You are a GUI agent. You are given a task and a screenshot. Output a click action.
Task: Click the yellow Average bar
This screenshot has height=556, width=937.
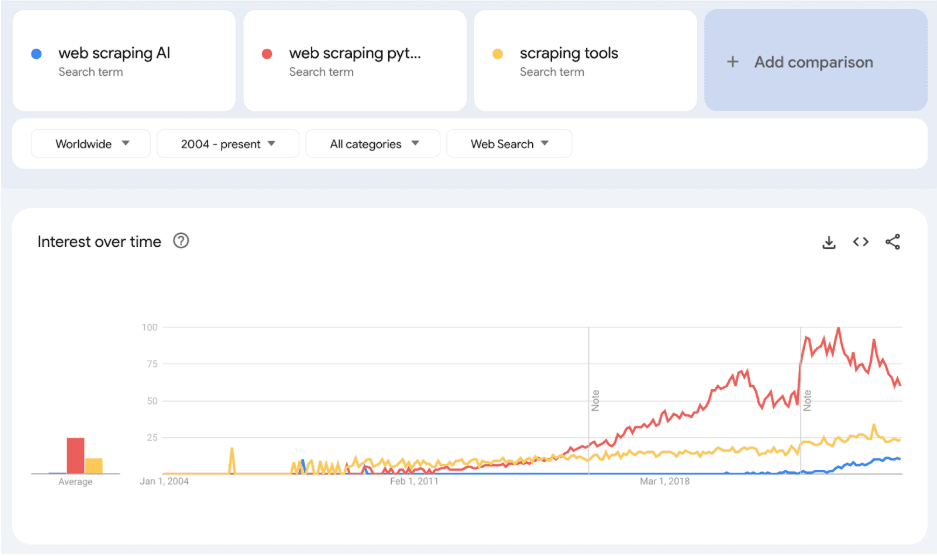pyautogui.click(x=94, y=465)
